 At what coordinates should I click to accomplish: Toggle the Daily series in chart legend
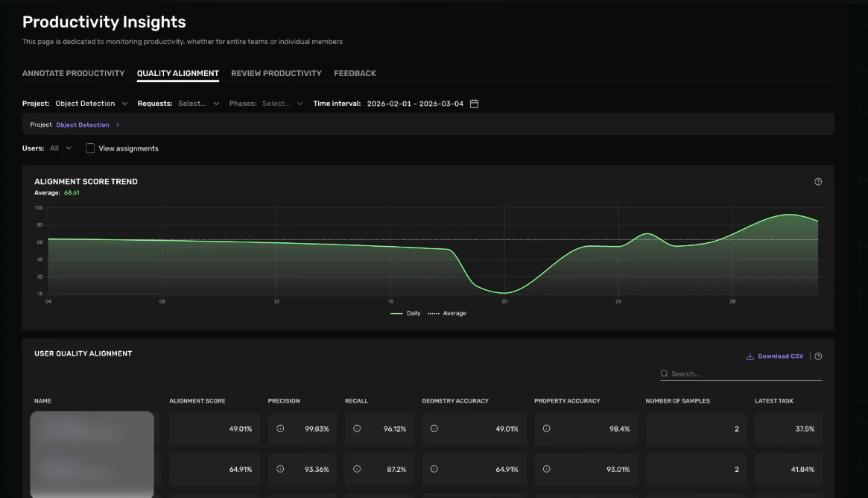[405, 314]
